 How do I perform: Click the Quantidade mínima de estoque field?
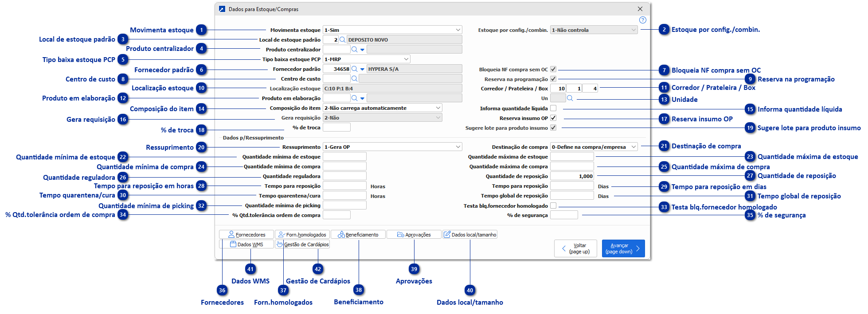(x=344, y=157)
